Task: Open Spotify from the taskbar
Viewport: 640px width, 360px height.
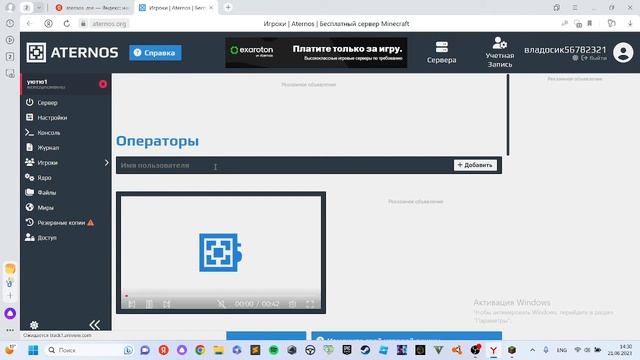Action: click(273, 350)
